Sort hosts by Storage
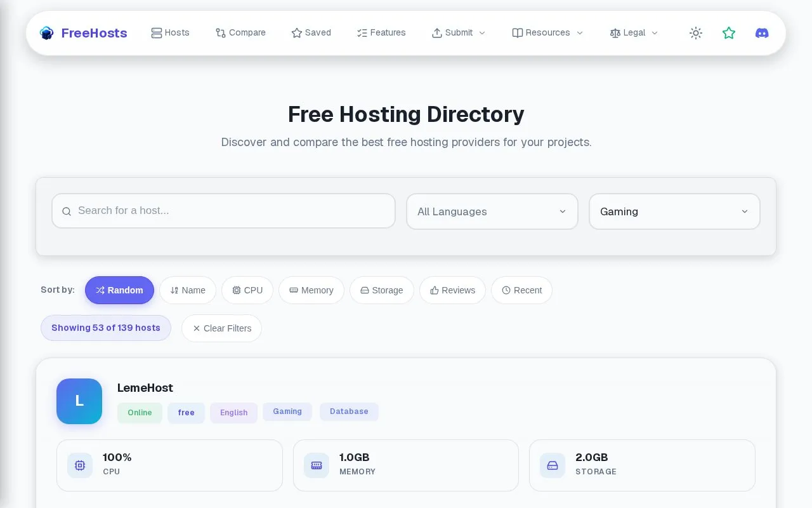This screenshot has width=812, height=508. [x=382, y=290]
